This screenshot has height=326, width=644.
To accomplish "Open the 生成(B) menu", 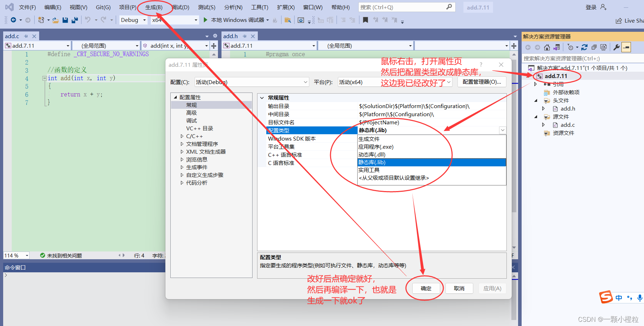I will point(154,7).
